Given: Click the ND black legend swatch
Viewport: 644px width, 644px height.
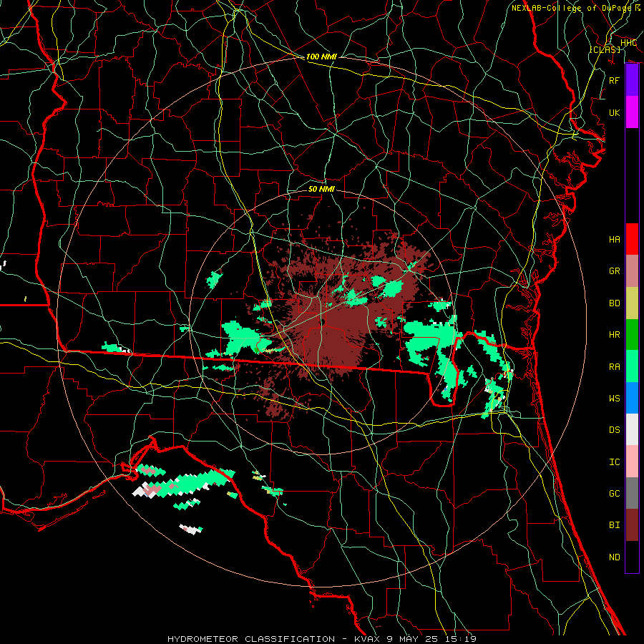Looking at the screenshot, I should (632, 557).
